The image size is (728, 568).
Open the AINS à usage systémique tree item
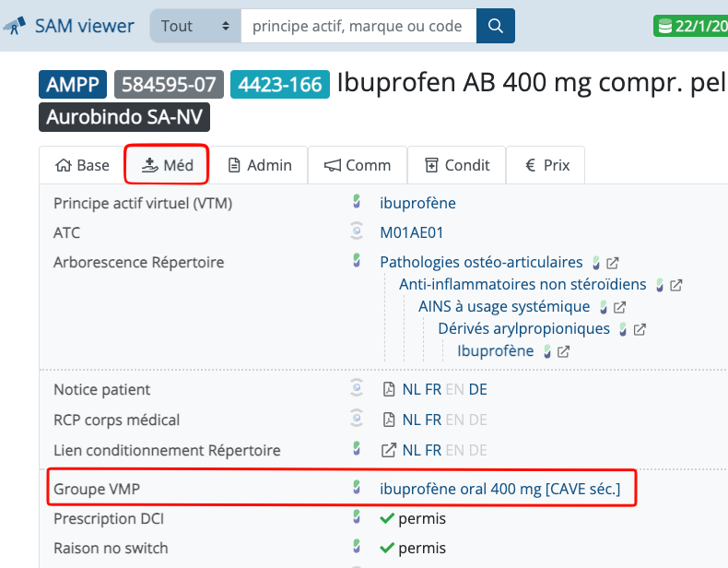click(503, 306)
